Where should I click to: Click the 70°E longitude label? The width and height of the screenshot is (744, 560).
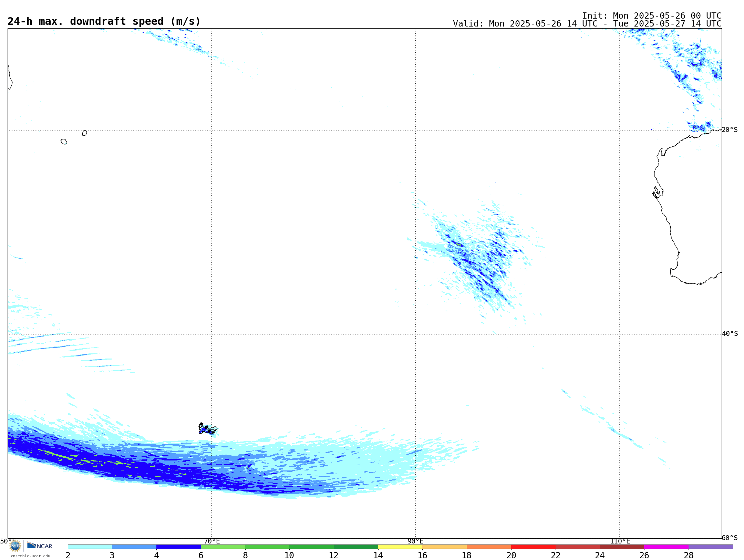[212, 541]
